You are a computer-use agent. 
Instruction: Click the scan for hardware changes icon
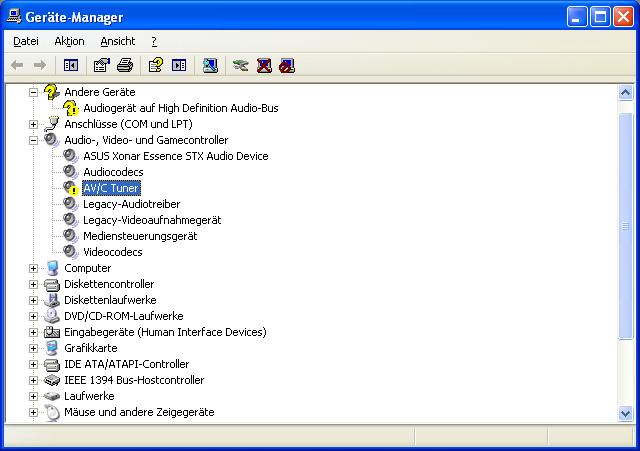point(210,65)
